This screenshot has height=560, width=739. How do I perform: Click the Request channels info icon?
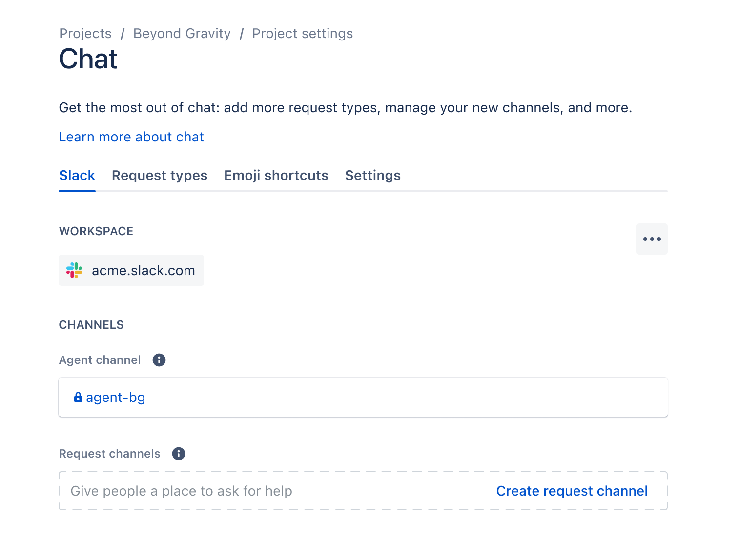(x=178, y=454)
